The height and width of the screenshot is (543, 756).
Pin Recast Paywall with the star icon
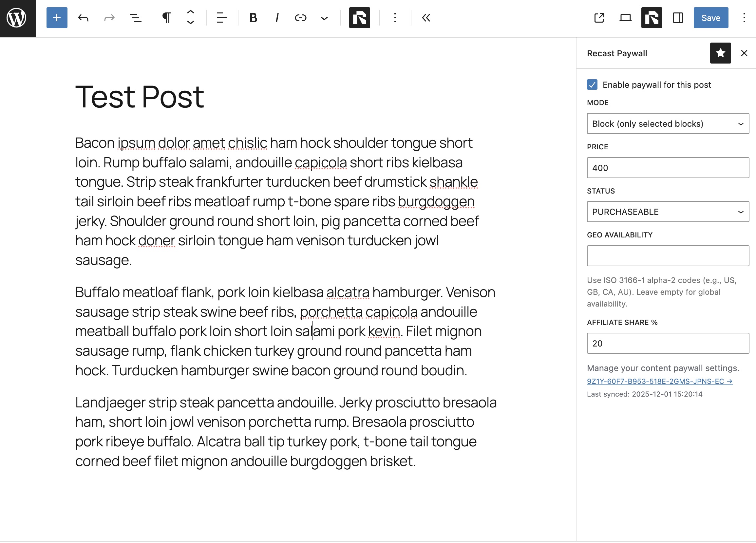click(721, 53)
